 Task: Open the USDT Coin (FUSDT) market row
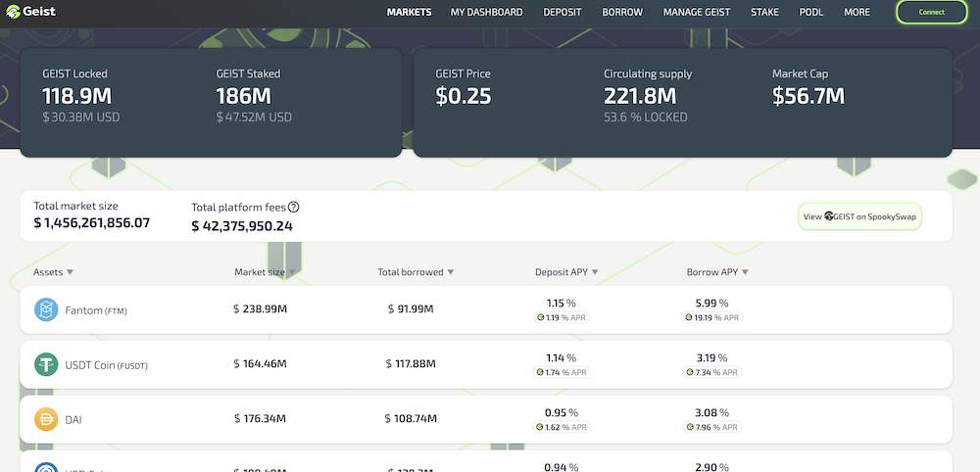[x=486, y=364]
